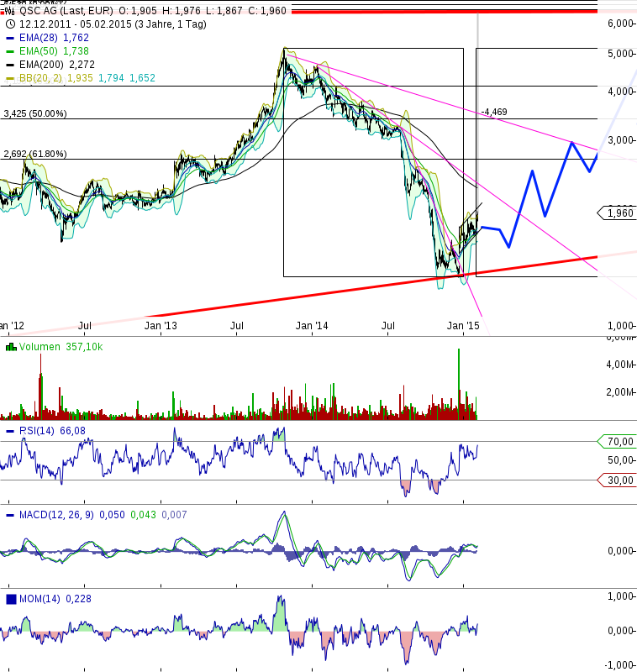Viewport: 637px width, 672px height.
Task: Click the RSI 30,00 oversold level tag
Action: 617,480
